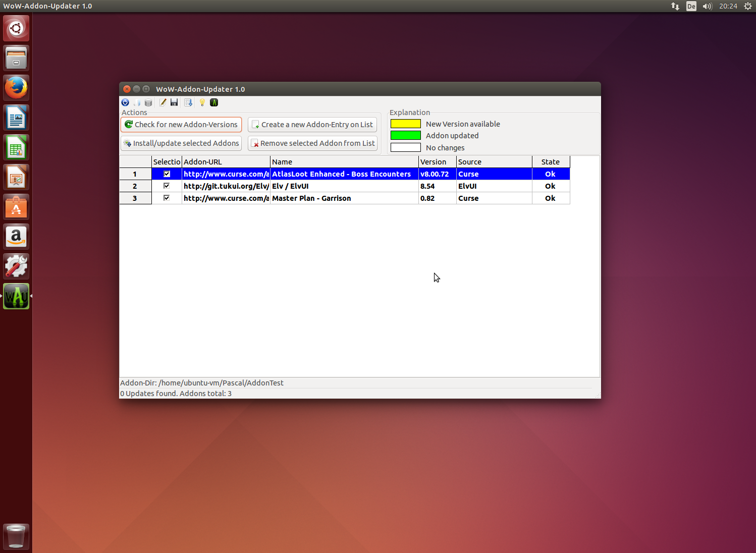Click the white No changes swatch
This screenshot has width=756, height=553.
[x=406, y=147]
